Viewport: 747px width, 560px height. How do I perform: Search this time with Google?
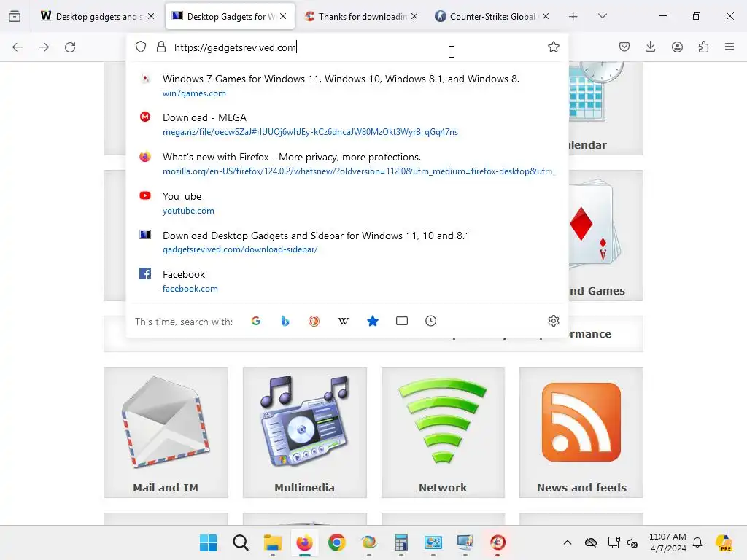tap(256, 321)
